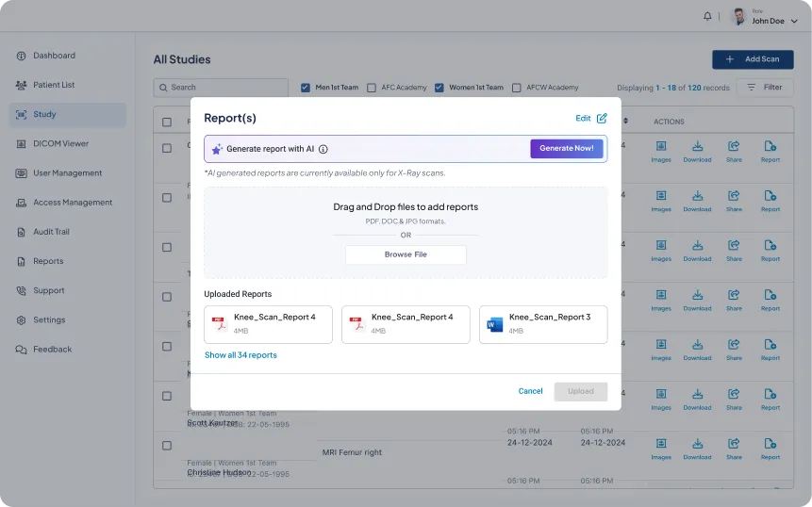Select the fifth study row checkbox
Image resolution: width=812 pixels, height=507 pixels.
167,346
